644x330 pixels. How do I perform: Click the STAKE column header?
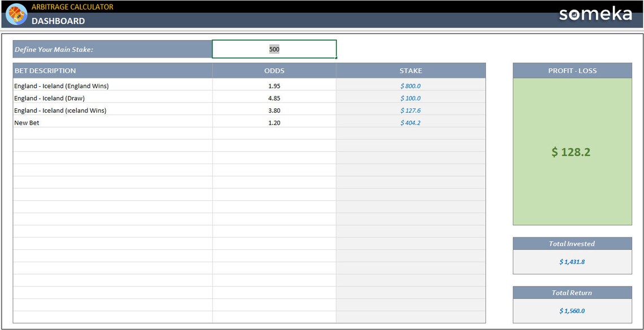coord(411,71)
